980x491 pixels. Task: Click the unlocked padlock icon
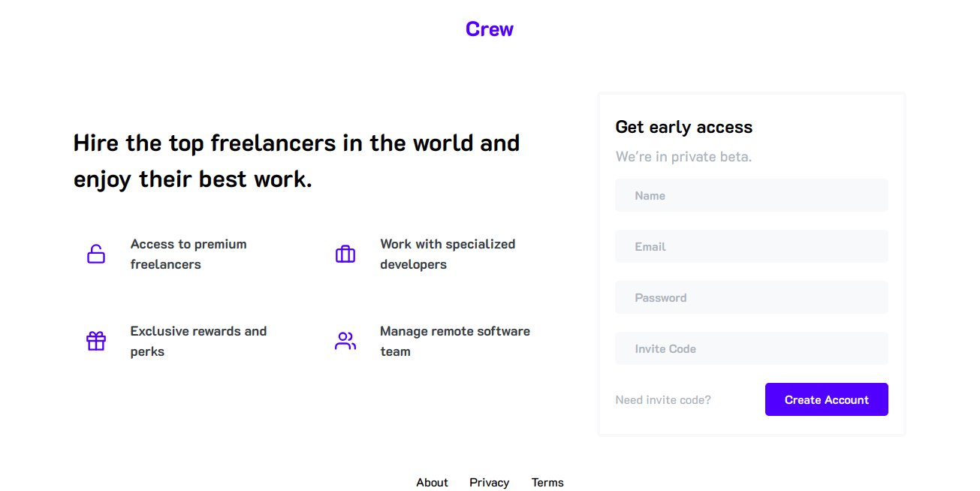point(96,254)
